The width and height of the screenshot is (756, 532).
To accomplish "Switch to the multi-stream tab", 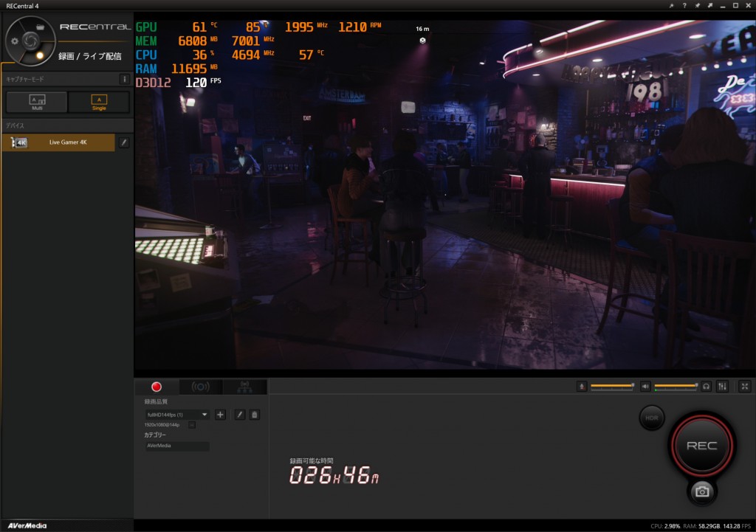I will pyautogui.click(x=244, y=387).
